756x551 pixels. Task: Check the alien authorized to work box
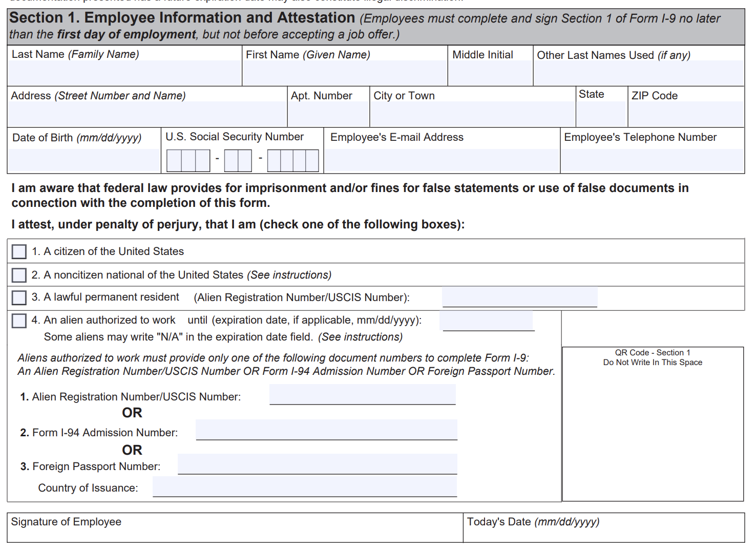tap(19, 321)
